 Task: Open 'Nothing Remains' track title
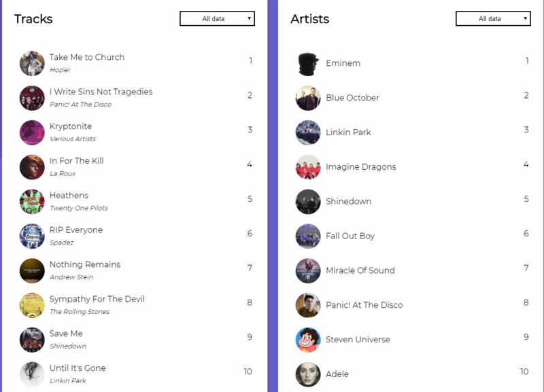pyautogui.click(x=84, y=264)
